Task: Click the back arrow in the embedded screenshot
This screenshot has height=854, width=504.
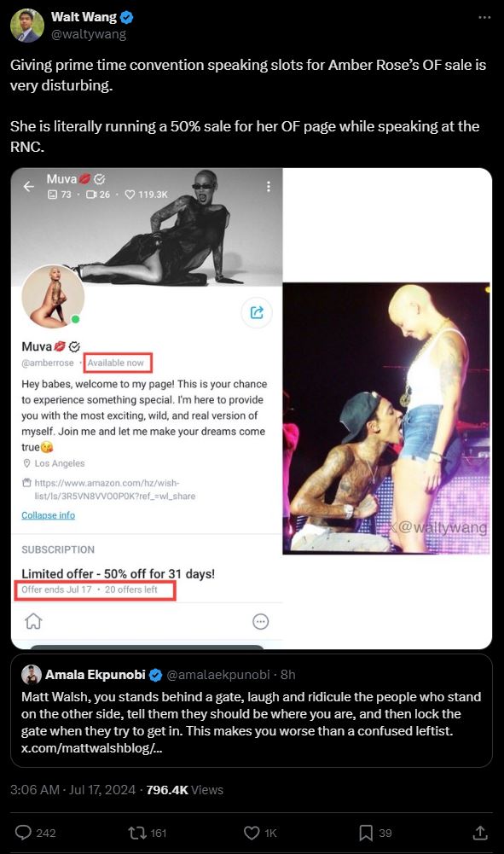Action: click(x=29, y=186)
